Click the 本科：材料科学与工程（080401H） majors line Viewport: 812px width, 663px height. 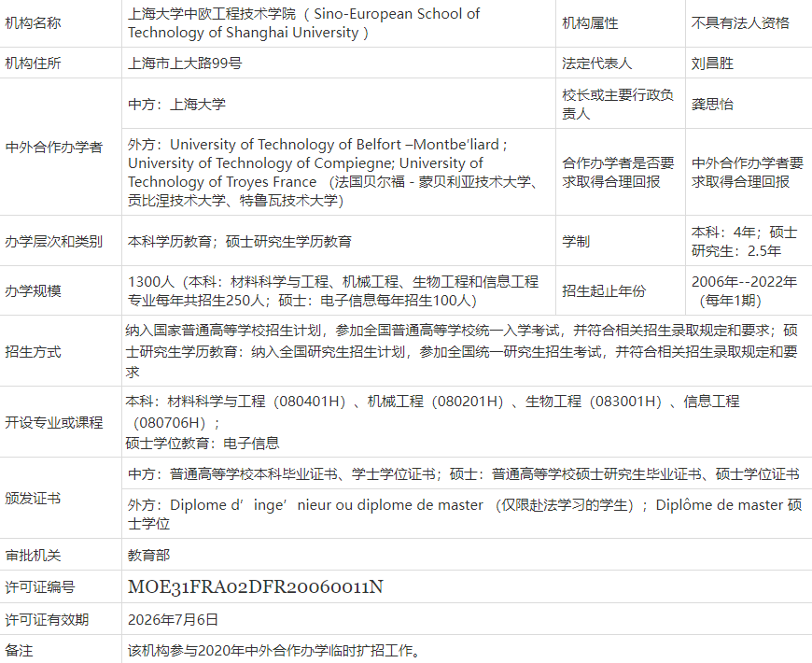(x=432, y=412)
